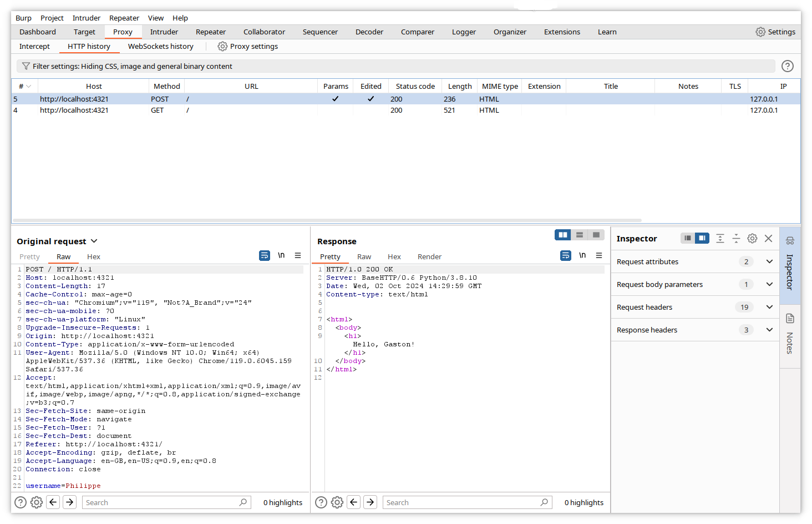Click the filter funnel icon
Image resolution: width=812 pixels, height=524 pixels.
pyautogui.click(x=26, y=66)
